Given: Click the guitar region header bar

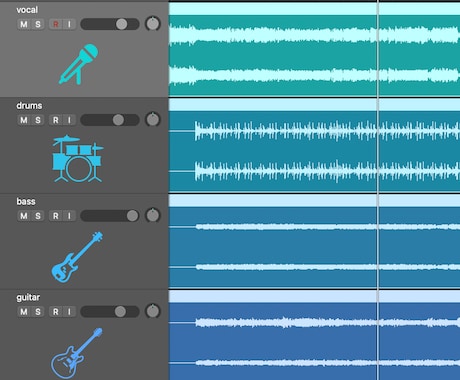Looking at the screenshot, I should click(x=315, y=296).
